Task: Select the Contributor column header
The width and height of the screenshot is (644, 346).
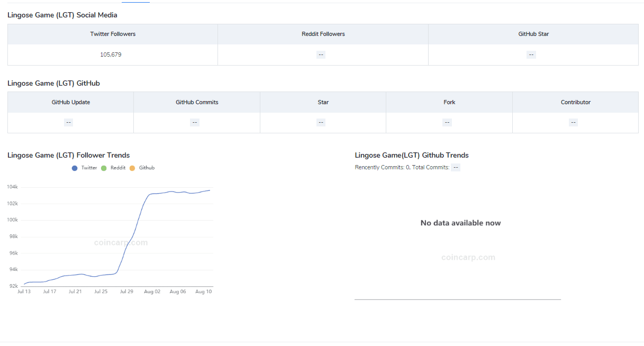Action: pos(575,102)
